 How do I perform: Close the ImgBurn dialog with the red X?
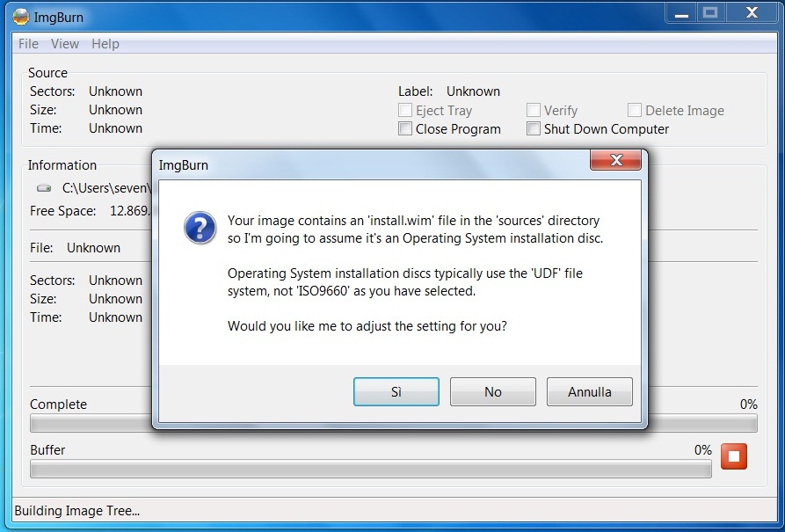[x=616, y=160]
